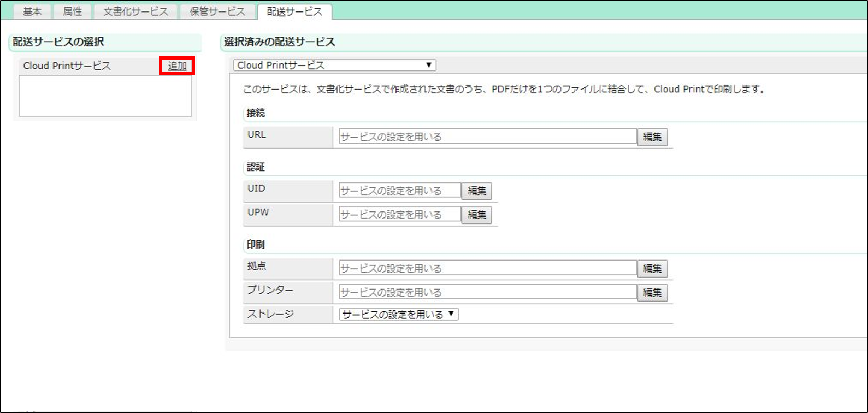This screenshot has height=413, width=868.
Task: Click 編集 button for プリンター
Action: (x=652, y=292)
